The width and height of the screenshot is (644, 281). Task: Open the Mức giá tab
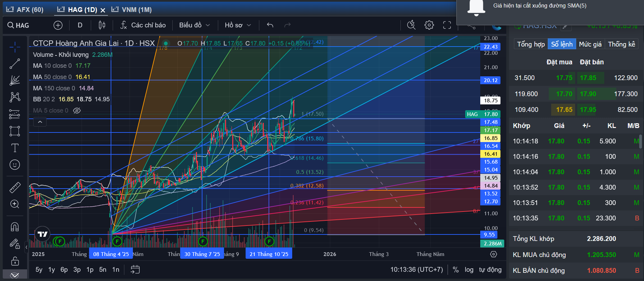590,44
